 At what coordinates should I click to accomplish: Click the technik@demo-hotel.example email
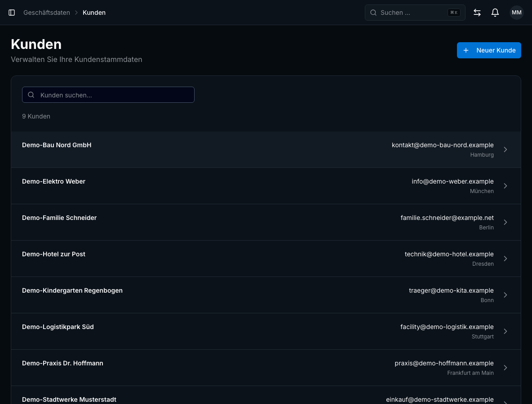pyautogui.click(x=449, y=254)
